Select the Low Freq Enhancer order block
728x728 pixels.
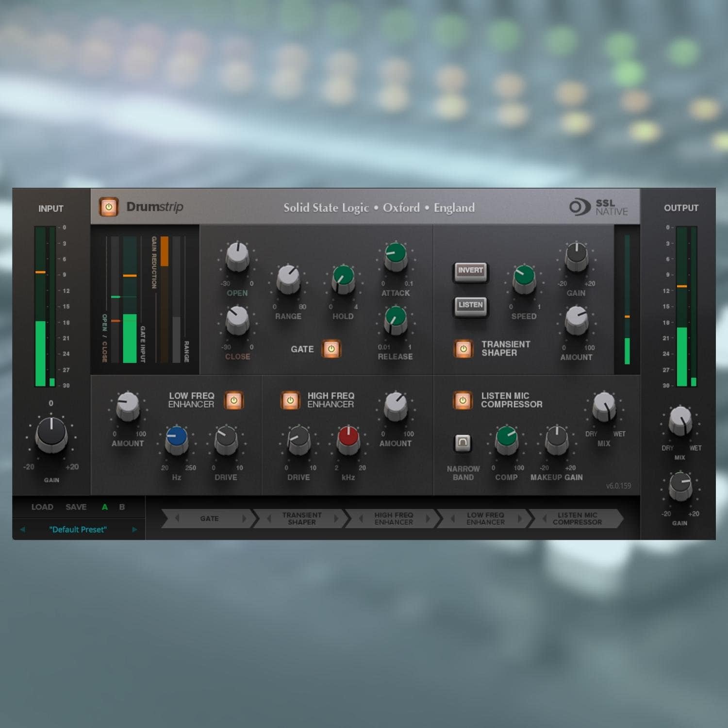pyautogui.click(x=485, y=518)
